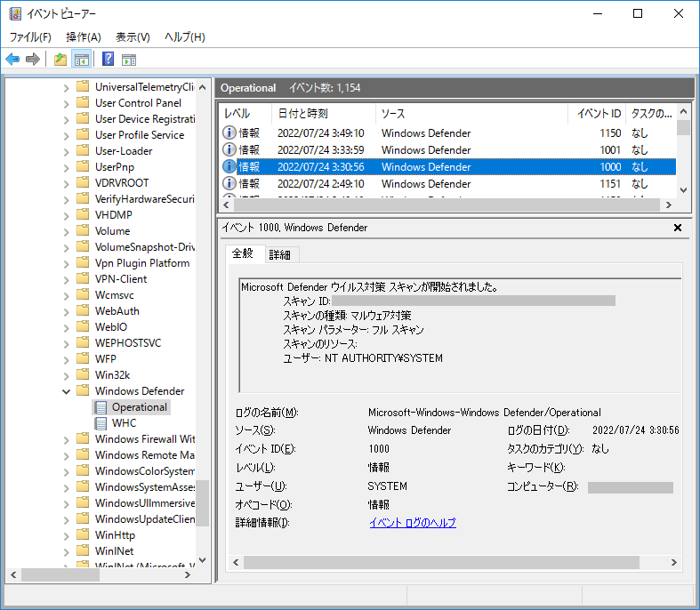Viewport: 700px width, 610px height.
Task: Expand the User Control Panel node
Action: 66,104
